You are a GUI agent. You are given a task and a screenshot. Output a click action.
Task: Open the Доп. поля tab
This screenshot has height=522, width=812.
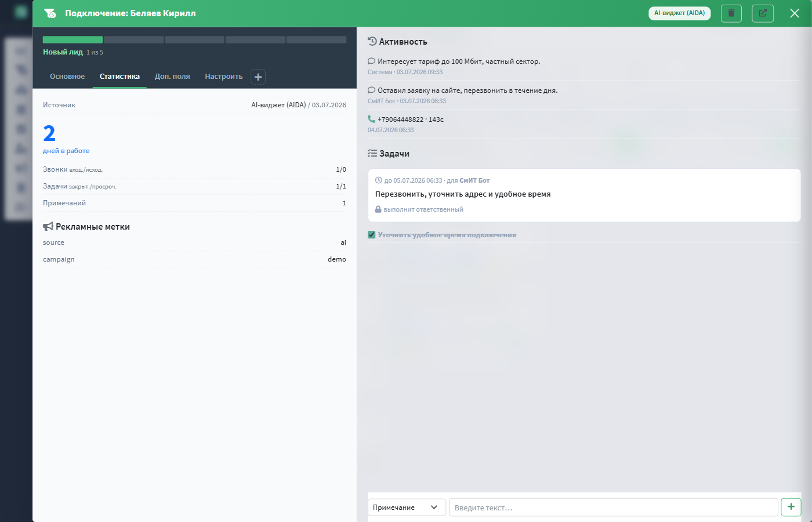(x=172, y=77)
